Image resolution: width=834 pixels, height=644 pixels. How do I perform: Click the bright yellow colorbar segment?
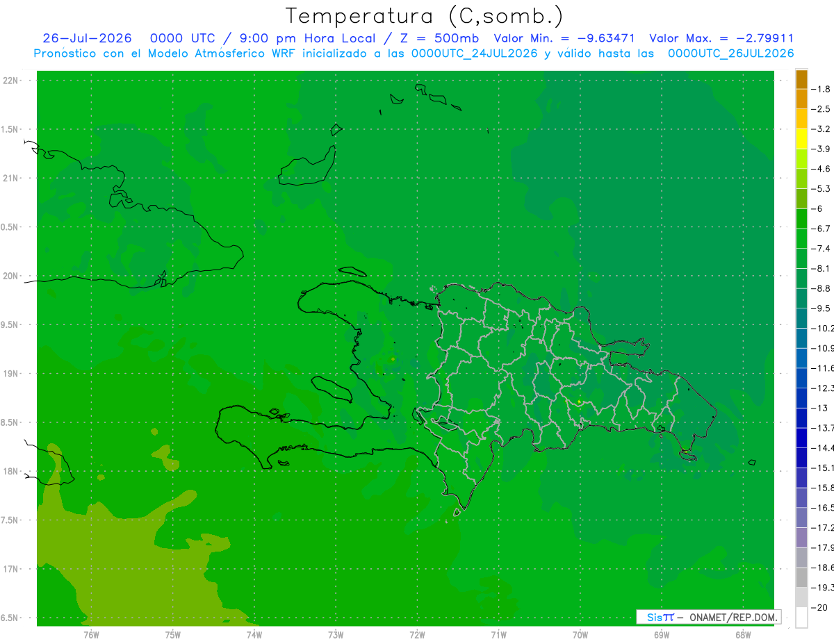[801, 139]
